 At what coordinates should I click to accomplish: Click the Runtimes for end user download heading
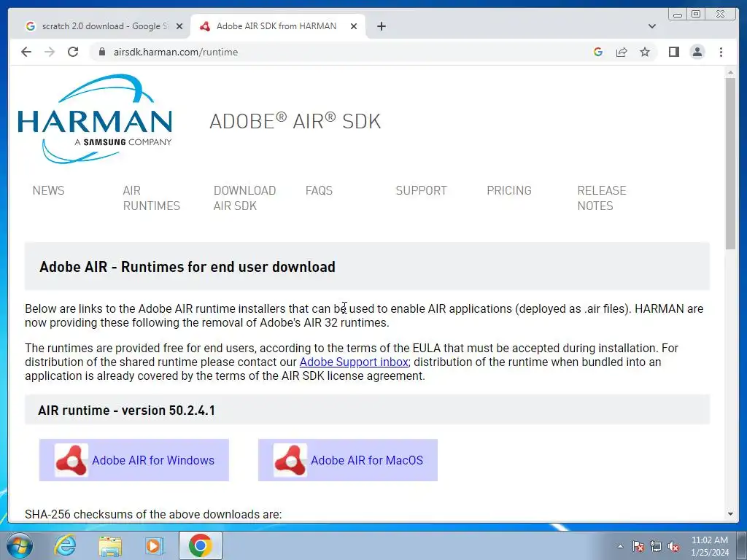click(187, 267)
